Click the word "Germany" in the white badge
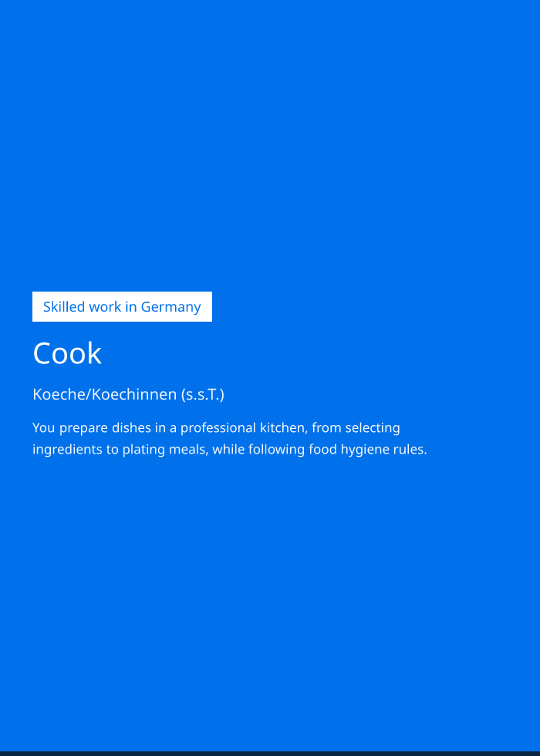Image resolution: width=540 pixels, height=756 pixels. tap(170, 307)
